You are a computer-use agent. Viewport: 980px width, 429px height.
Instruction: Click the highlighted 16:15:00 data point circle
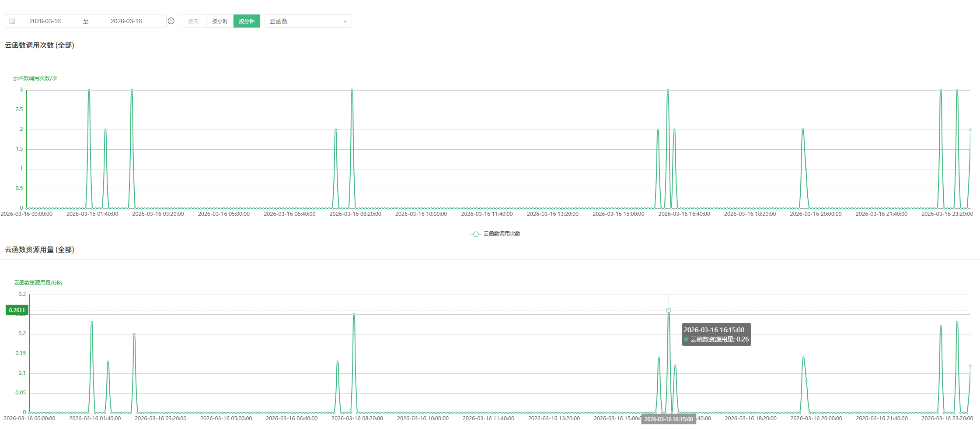coord(669,310)
